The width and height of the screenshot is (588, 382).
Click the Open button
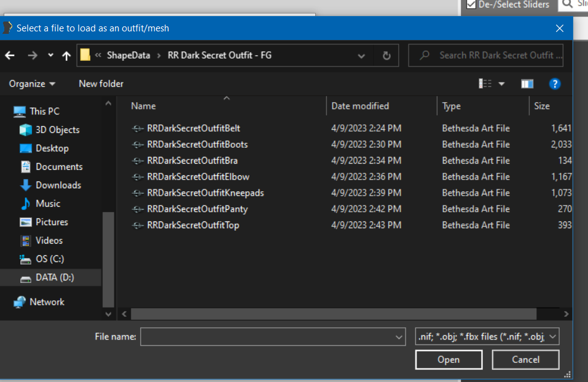449,360
